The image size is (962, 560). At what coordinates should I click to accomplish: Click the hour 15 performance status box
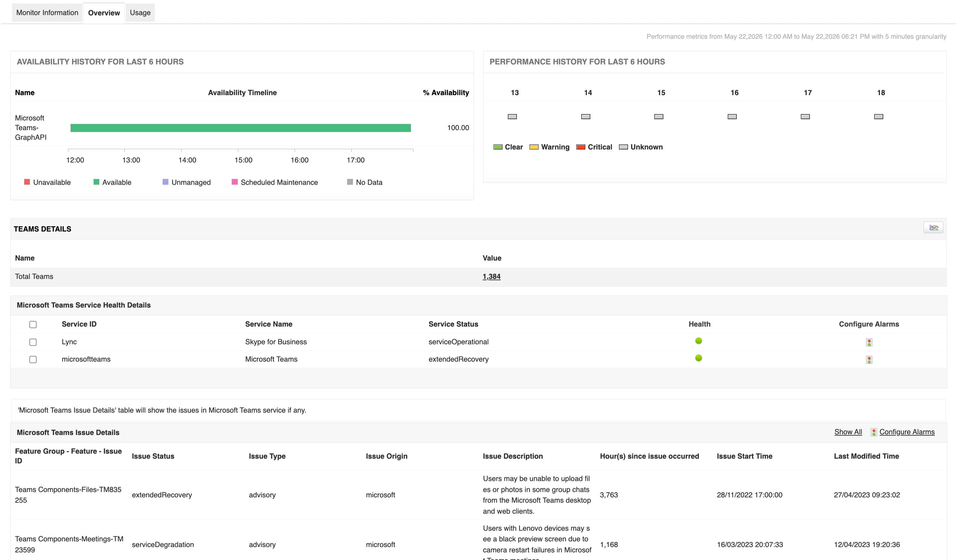coord(658,116)
